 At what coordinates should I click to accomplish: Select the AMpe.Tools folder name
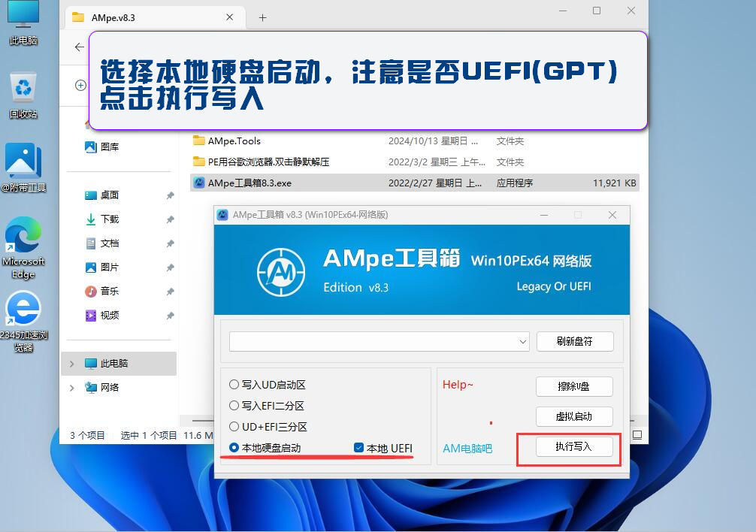[234, 141]
